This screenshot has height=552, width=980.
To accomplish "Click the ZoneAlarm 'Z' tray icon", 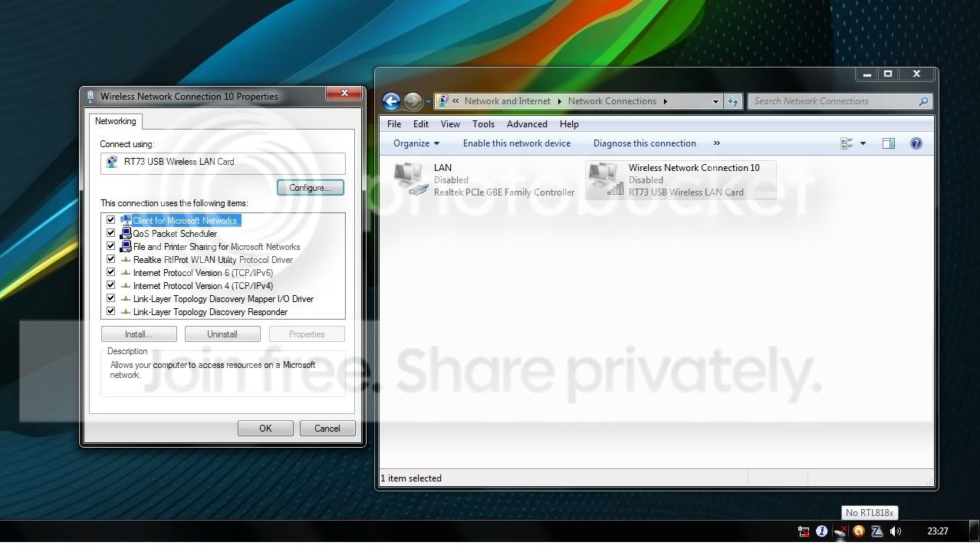I will coord(876,531).
